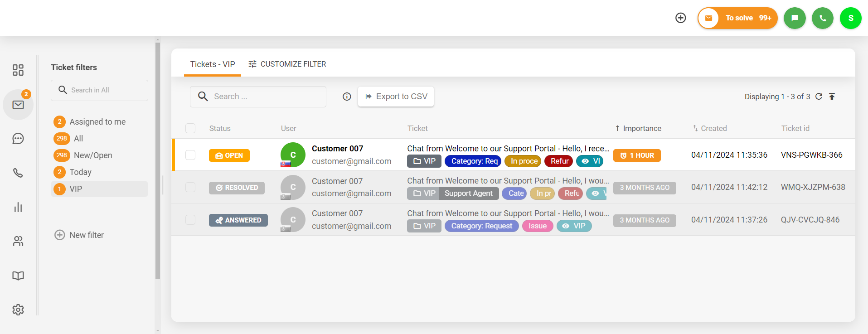The image size is (868, 334).
Task: Select the ANSWERED ticket row checkbox
Action: [190, 220]
